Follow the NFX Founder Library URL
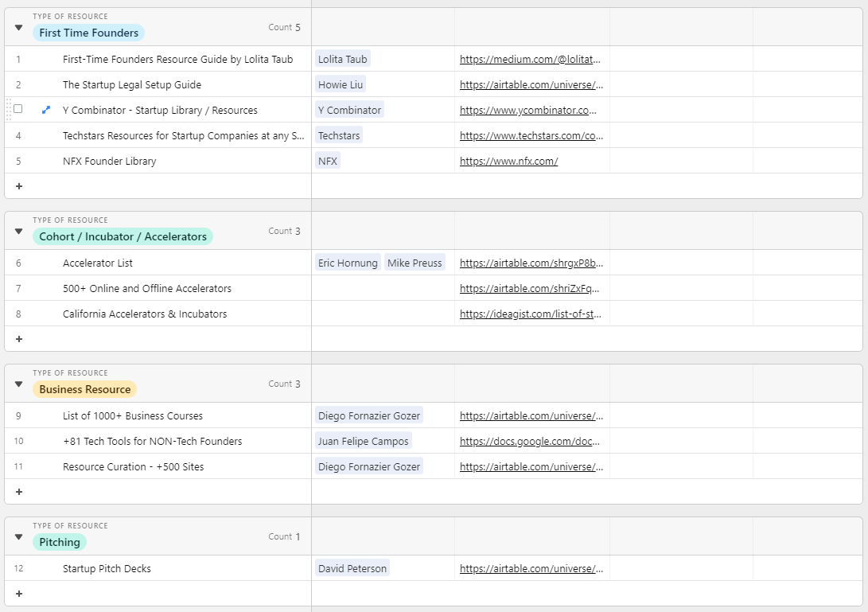The width and height of the screenshot is (868, 612). [x=507, y=161]
